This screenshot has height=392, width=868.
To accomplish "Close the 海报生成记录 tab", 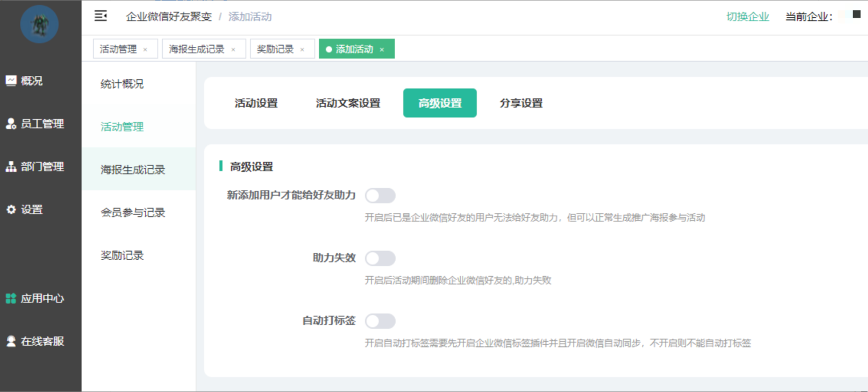I will [x=233, y=50].
